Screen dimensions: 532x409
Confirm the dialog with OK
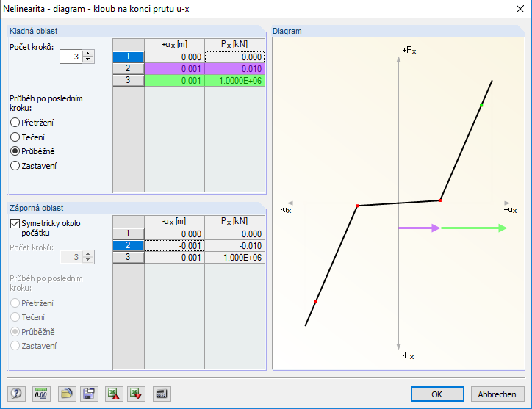(x=437, y=394)
